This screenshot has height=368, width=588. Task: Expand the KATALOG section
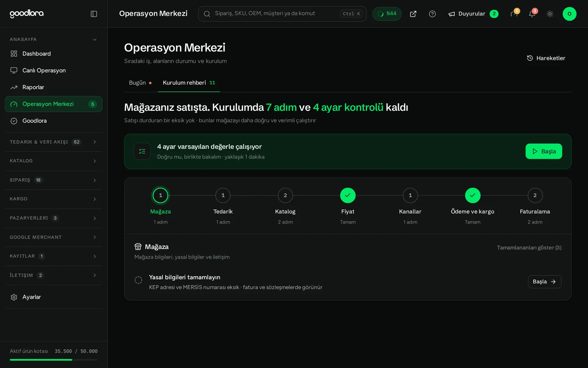tap(54, 161)
